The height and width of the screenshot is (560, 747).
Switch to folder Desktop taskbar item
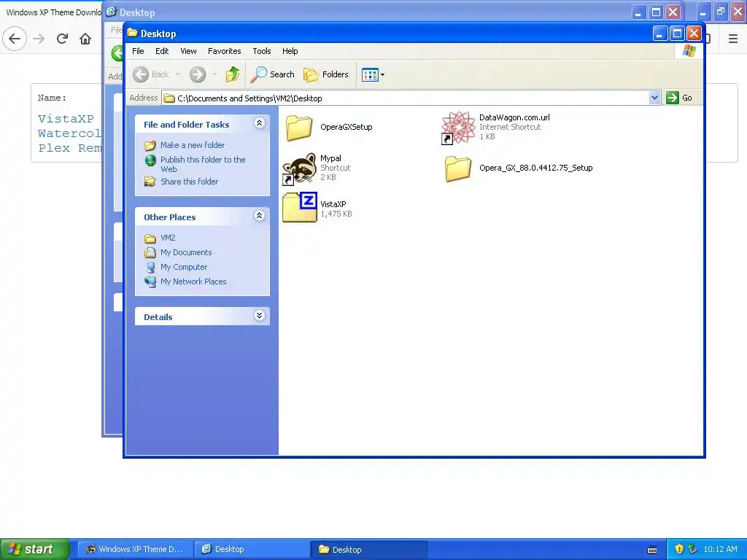[x=368, y=549]
